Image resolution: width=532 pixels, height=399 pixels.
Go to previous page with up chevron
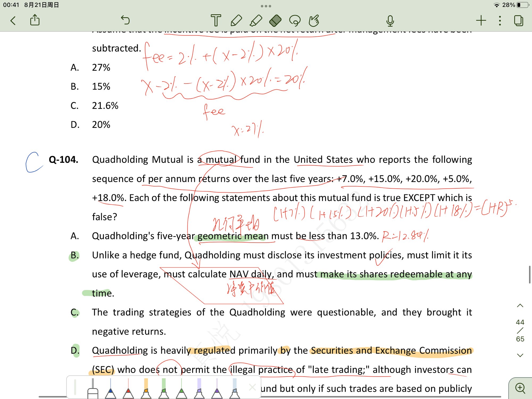[520, 306]
